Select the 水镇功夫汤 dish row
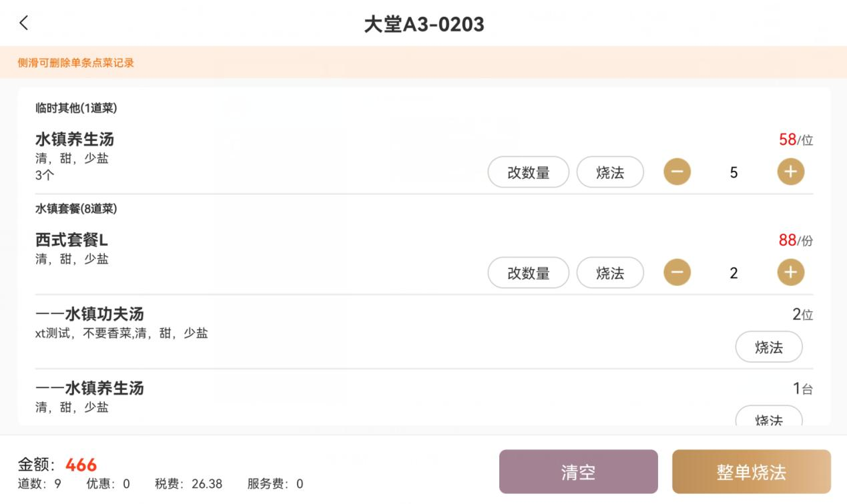This screenshot has height=504, width=847. (424, 332)
